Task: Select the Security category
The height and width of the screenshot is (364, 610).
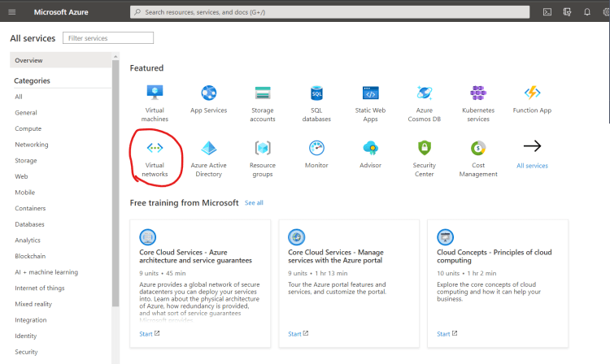Action: point(27,352)
